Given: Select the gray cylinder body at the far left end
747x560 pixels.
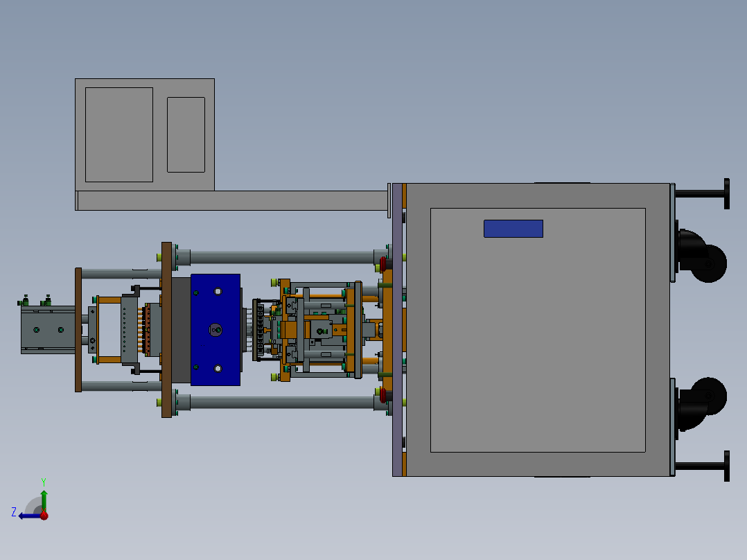Looking at the screenshot, I should [x=48, y=330].
